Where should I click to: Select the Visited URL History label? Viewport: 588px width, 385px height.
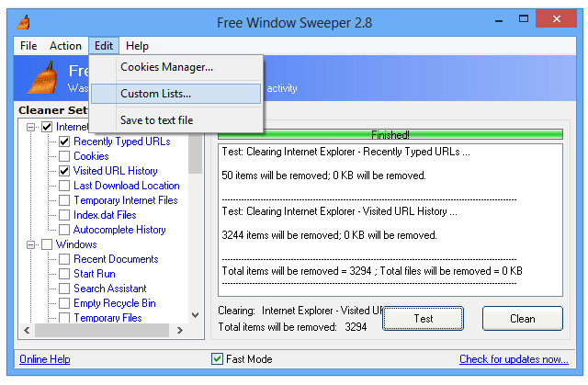(116, 171)
